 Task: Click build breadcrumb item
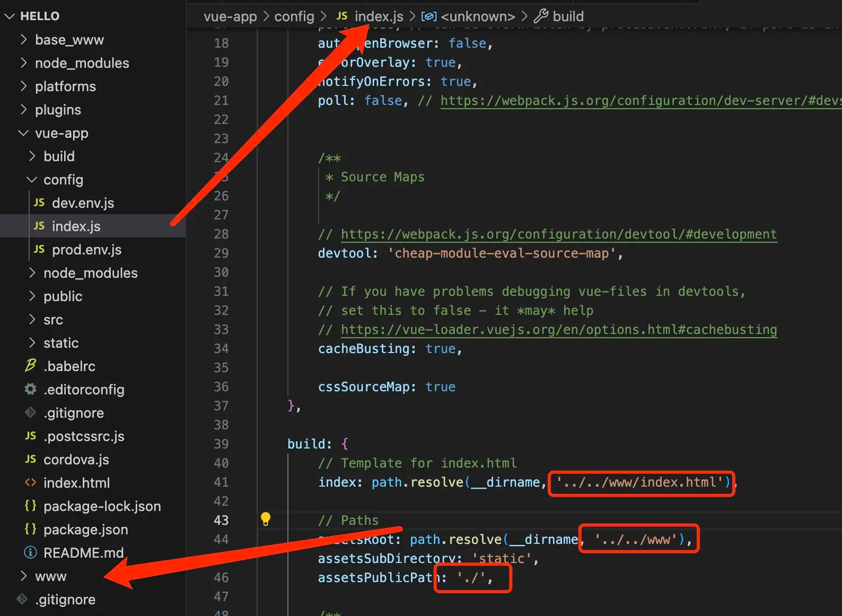tap(568, 16)
